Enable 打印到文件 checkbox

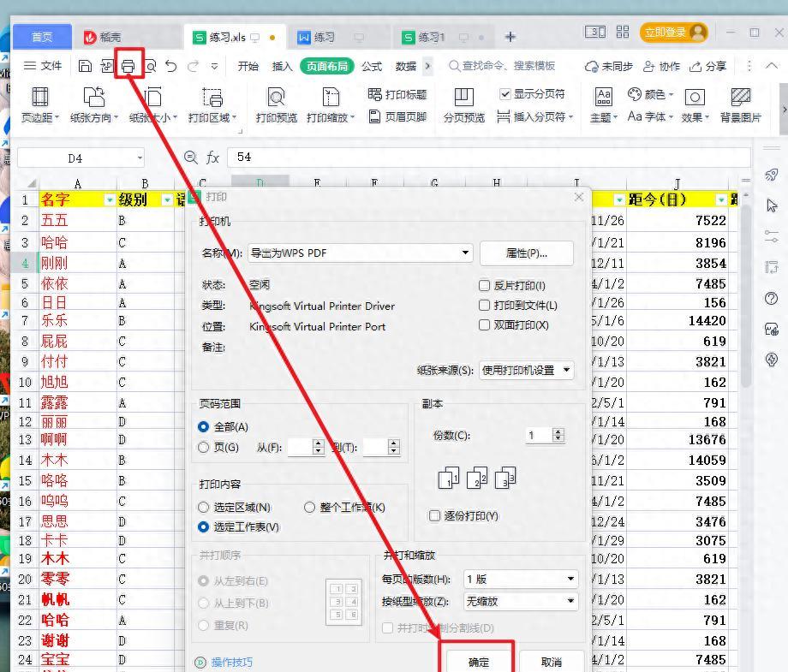485,306
